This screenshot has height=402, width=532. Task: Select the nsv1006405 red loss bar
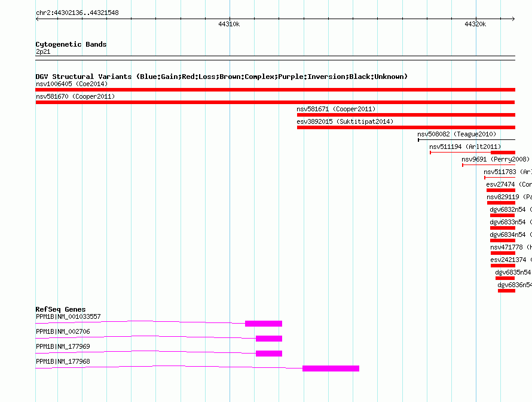coord(275,90)
